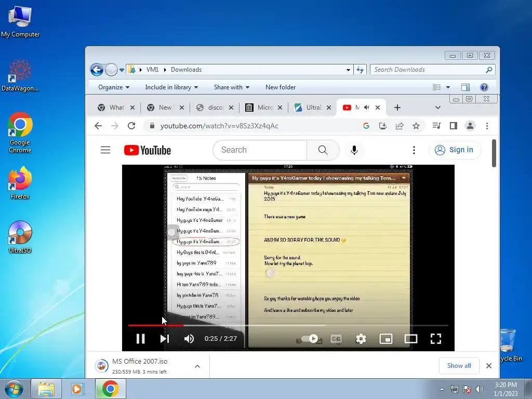
Task: Click Explorer forward navigation button
Action: (111, 70)
